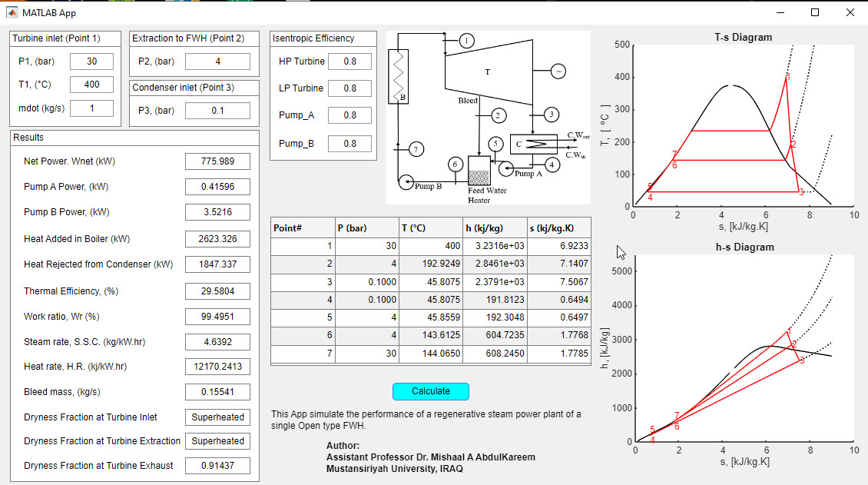Click the Thermal Efficiency result field
Screen dimensions: 868x485
coord(217,291)
